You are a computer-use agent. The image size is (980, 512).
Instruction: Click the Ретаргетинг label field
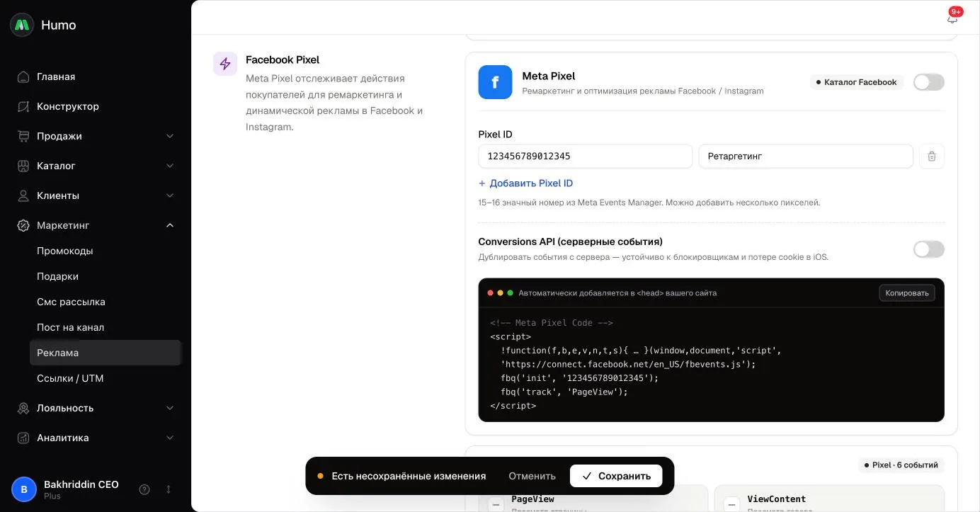click(x=806, y=157)
